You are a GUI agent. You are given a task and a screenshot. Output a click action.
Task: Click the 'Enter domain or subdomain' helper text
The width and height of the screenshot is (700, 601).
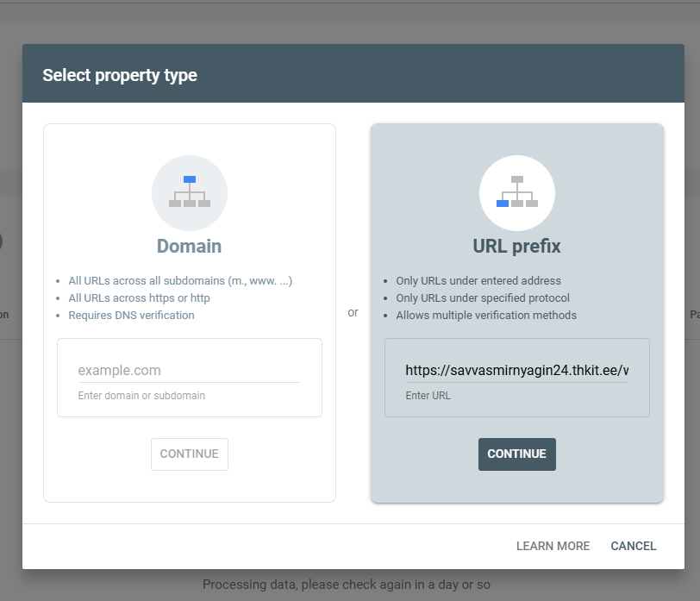tap(141, 396)
